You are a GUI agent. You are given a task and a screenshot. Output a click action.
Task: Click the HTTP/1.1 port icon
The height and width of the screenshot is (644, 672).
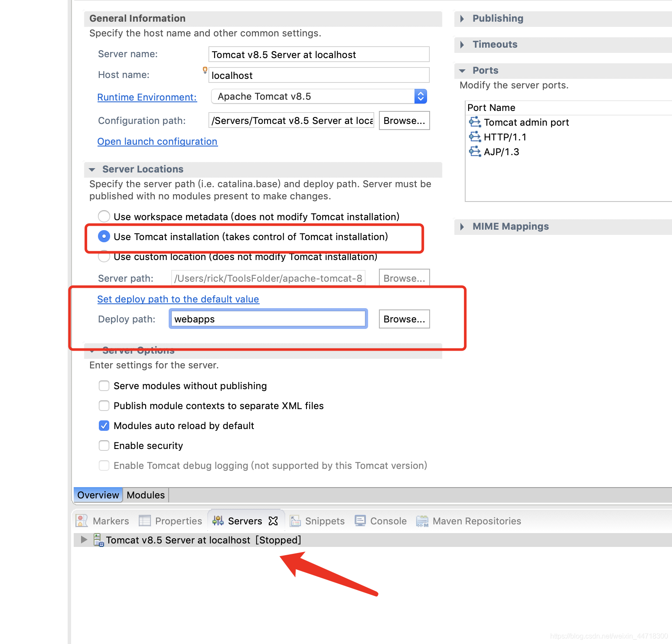click(x=475, y=137)
